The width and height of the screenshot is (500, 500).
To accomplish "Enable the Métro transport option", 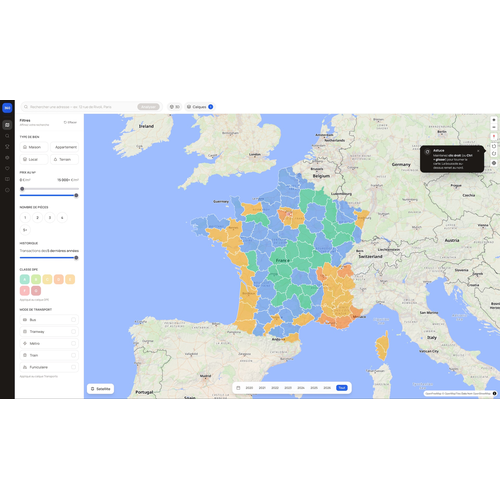I will pyautogui.click(x=49, y=343).
